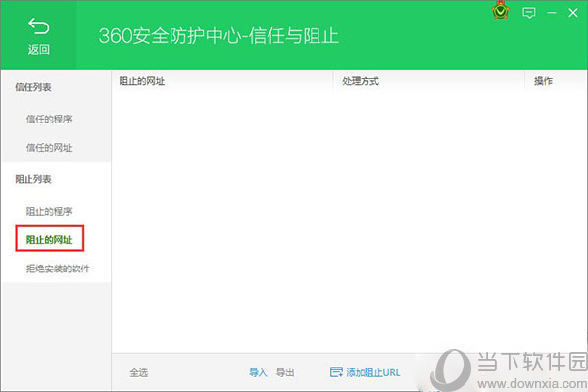Open 拒绝安装的软件 in sidebar
Viewport: 588px width, 392px height.
pyautogui.click(x=58, y=269)
